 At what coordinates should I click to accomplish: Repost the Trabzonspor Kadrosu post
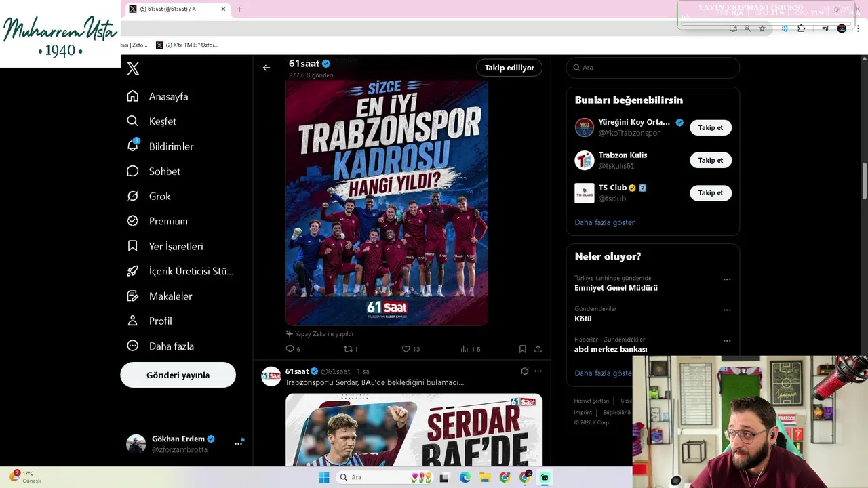(x=351, y=349)
